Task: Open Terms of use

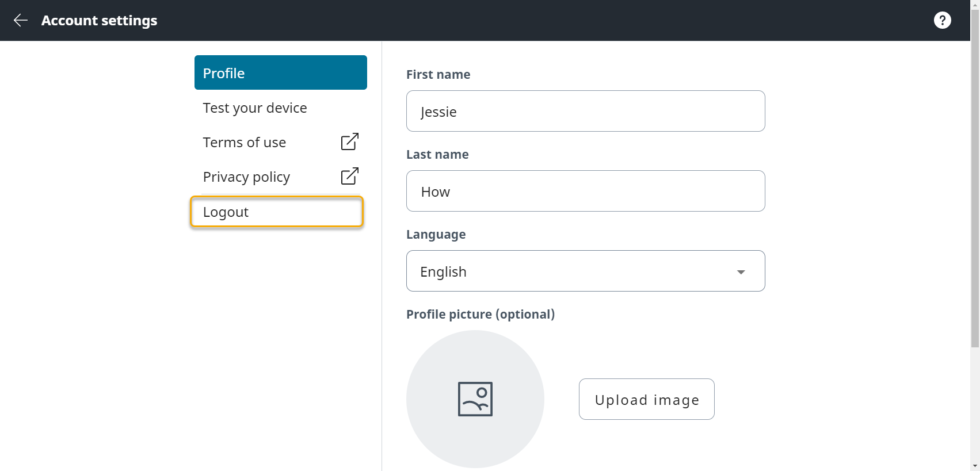Action: (x=281, y=142)
